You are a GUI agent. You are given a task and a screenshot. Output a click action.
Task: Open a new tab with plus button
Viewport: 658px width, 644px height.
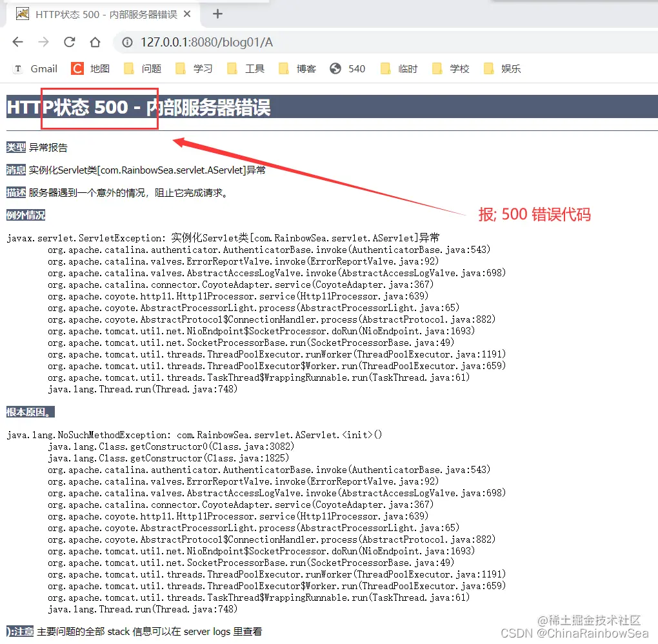217,14
